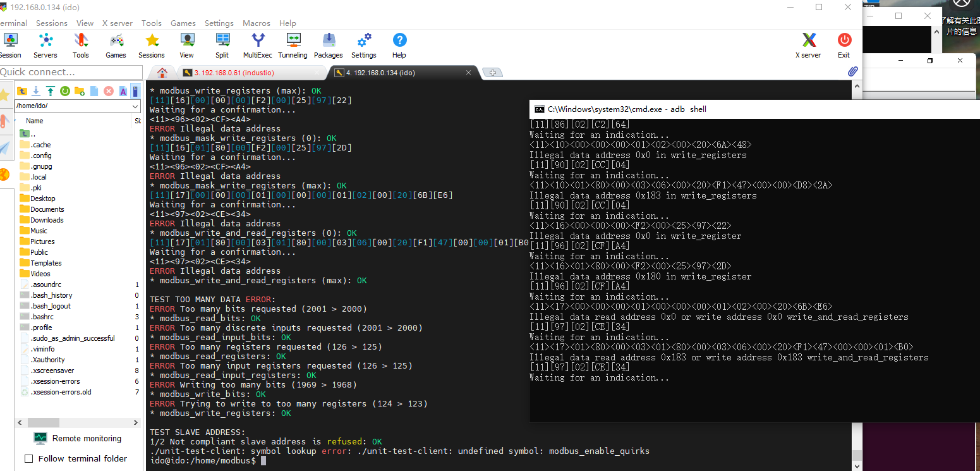The width and height of the screenshot is (980, 471).
Task: Enable Follow terminal folder checkbox
Action: [x=28, y=458]
